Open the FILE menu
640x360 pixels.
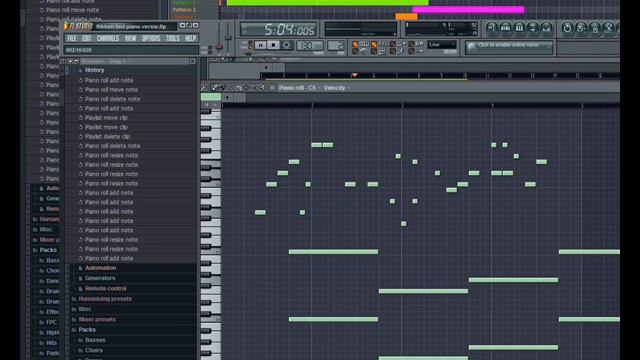pyautogui.click(x=72, y=38)
